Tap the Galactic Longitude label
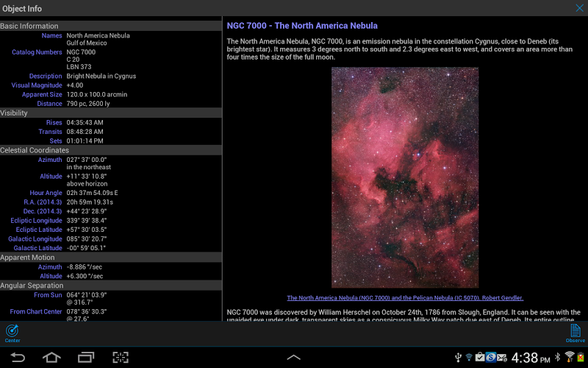This screenshot has height=368, width=588. (35, 238)
